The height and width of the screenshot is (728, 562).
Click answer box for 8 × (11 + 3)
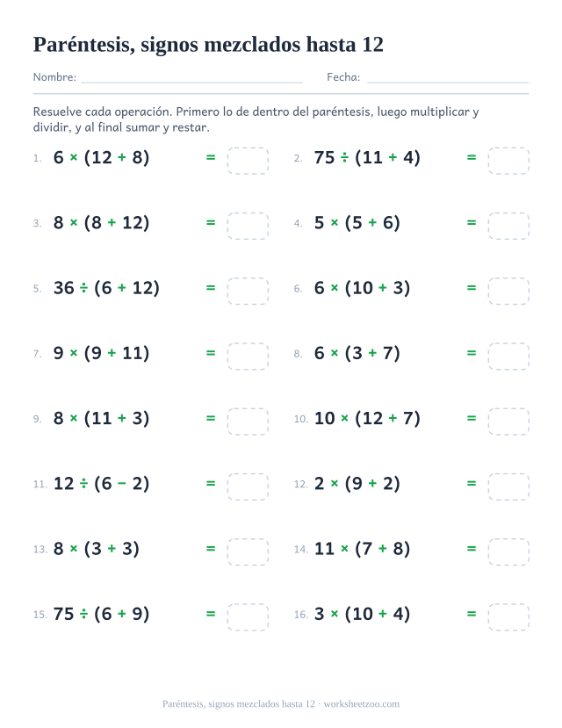click(x=248, y=422)
